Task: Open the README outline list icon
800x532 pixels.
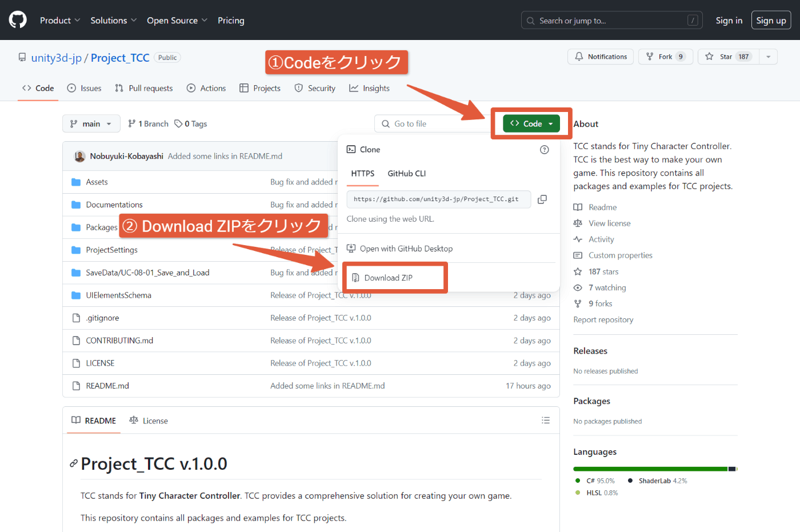Action: pos(546,420)
